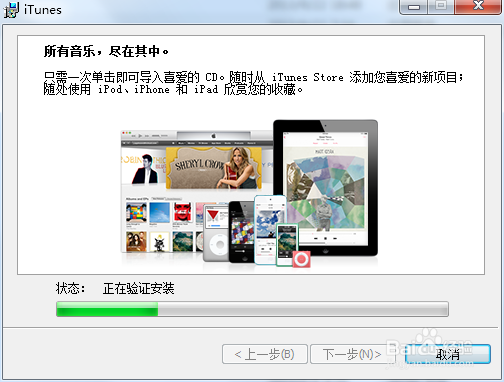This screenshot has height=382, width=504.
Task: Click the iTunes devices promotional image
Action: click(x=249, y=194)
